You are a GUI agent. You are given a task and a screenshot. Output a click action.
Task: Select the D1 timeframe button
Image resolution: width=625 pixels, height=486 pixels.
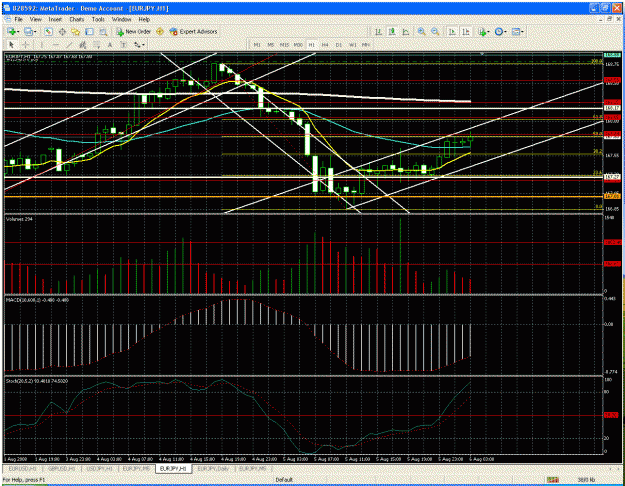tap(338, 45)
